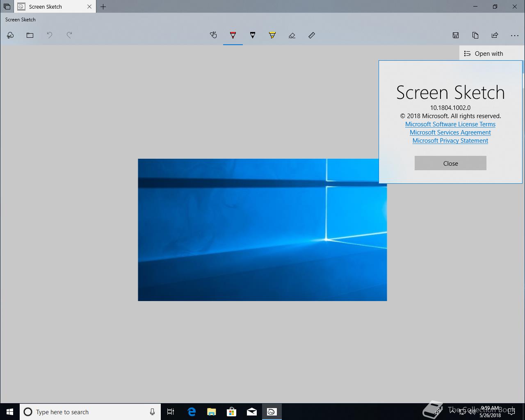Viewport: 525px width, 420px height.
Task: Toggle touch writing tool
Action: 213,35
